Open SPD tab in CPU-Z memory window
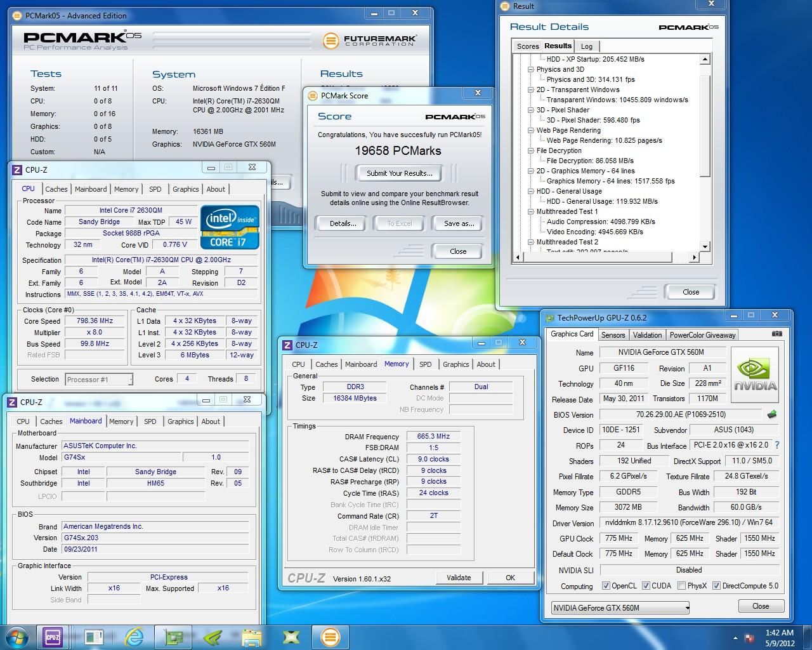Viewport: 812px width, 650px height. click(x=426, y=364)
